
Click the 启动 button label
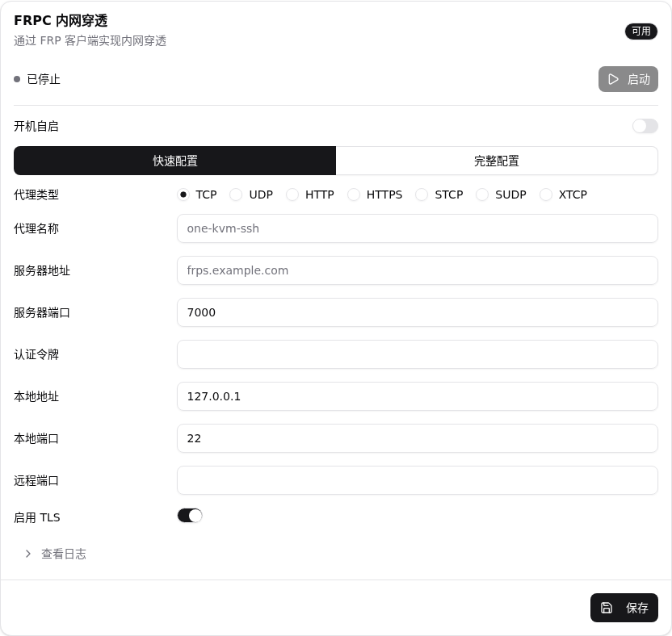pos(639,79)
